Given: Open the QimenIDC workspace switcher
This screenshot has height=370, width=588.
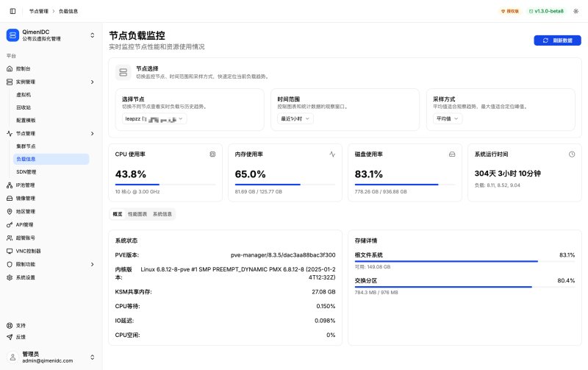Looking at the screenshot, I should (51, 35).
